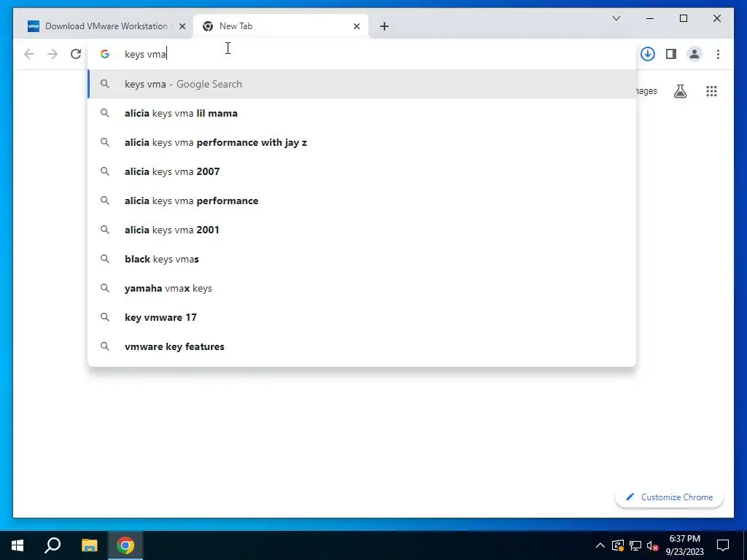Open the Windows Start menu
This screenshot has height=560, width=747.
tap(18, 545)
